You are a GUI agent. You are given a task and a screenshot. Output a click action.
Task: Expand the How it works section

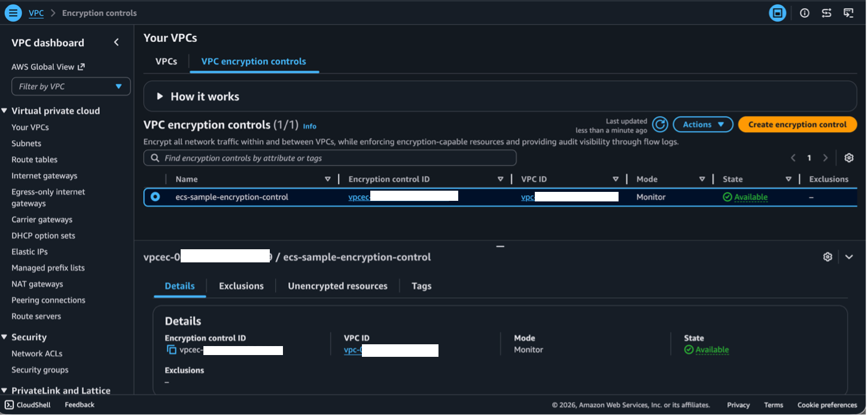point(160,96)
